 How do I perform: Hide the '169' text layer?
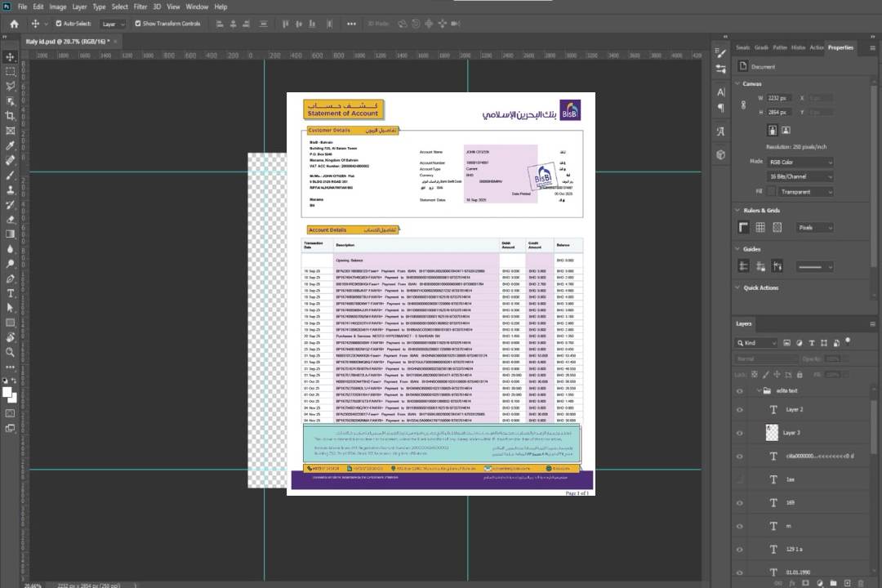point(740,503)
